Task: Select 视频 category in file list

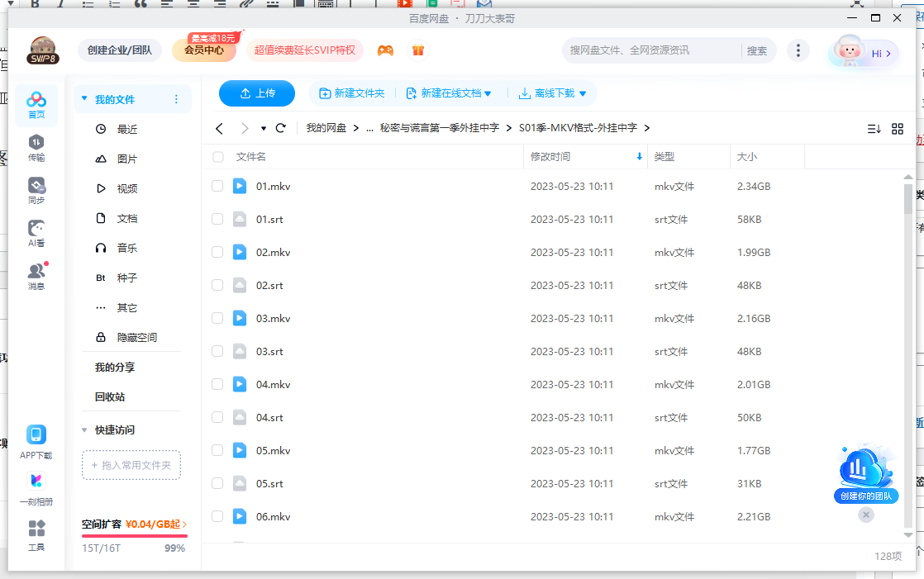Action: click(x=126, y=189)
